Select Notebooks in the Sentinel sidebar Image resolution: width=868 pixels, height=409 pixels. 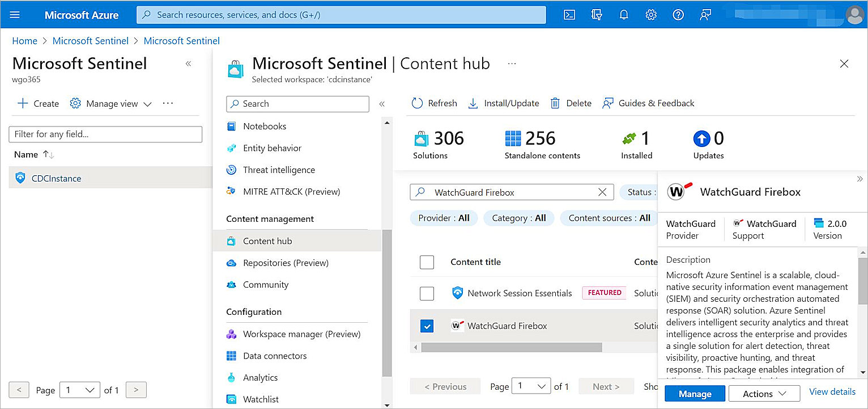click(264, 126)
